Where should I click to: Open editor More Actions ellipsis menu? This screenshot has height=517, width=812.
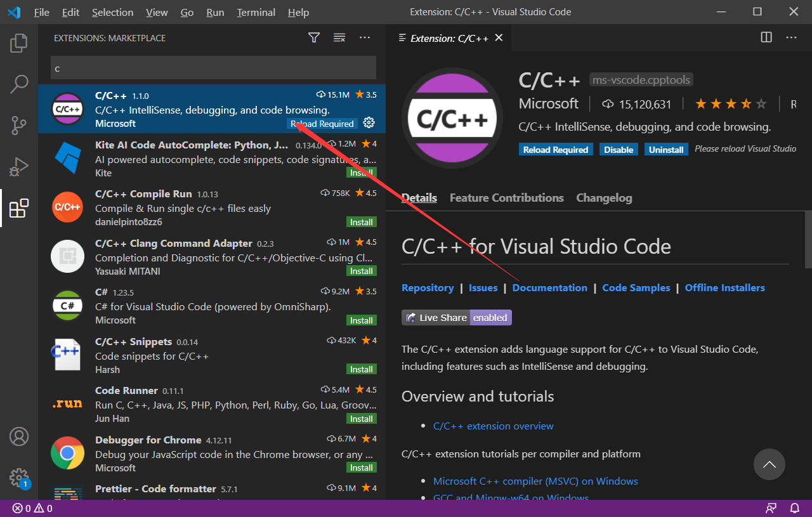pyautogui.click(x=791, y=38)
